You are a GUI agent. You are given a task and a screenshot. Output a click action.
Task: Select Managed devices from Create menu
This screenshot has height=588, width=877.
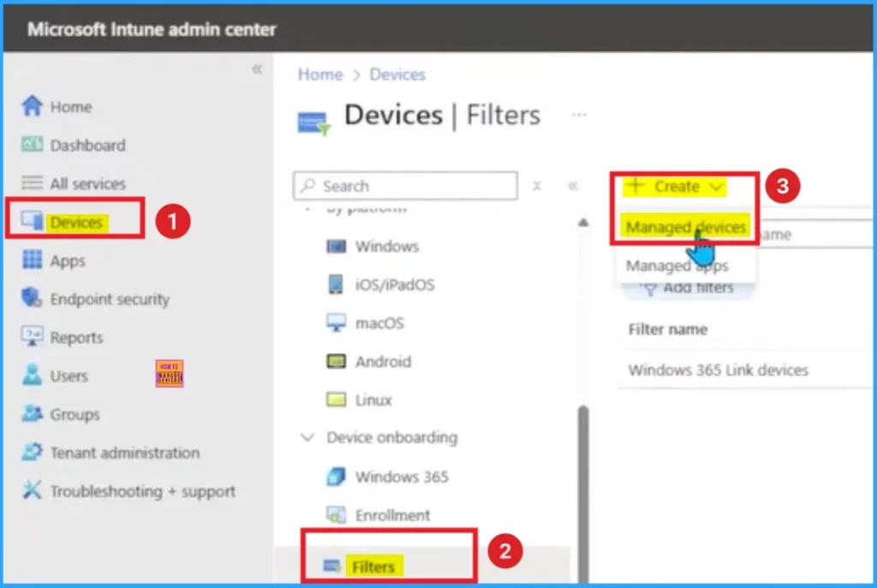[x=686, y=228]
